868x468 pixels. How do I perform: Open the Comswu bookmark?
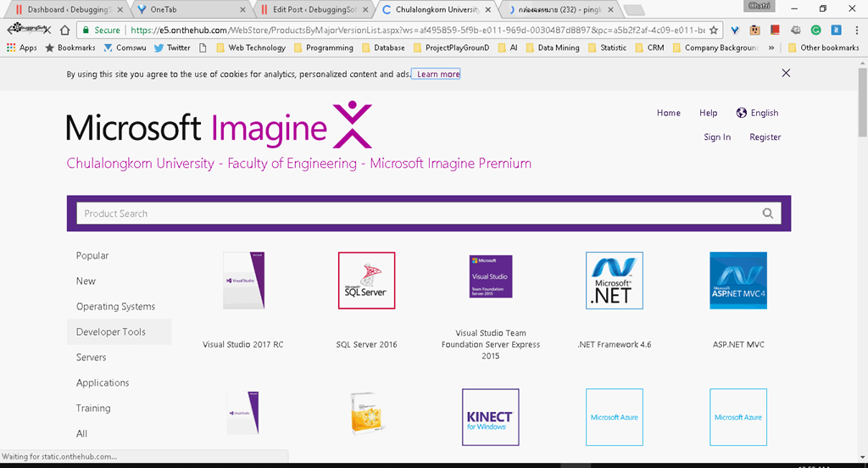[125, 47]
